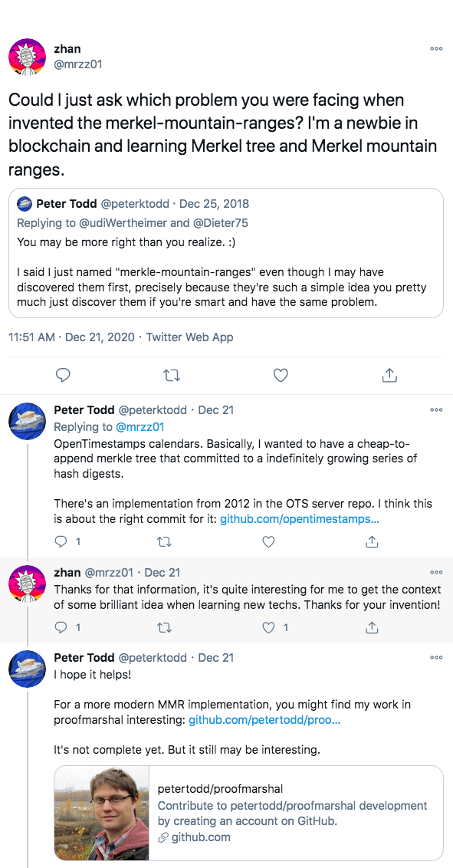Viewport: 453px width, 868px height.
Task: Share zhan's main tweet
Action: [x=390, y=375]
